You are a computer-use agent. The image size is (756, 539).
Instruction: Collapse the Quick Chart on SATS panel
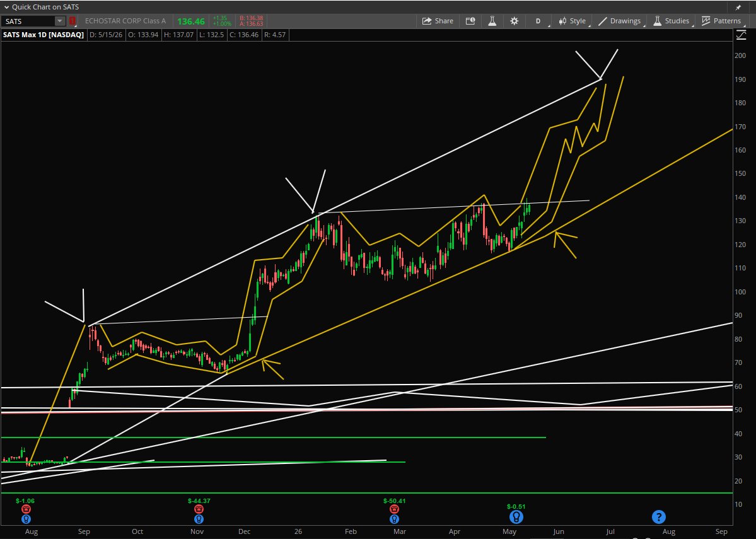6,7
